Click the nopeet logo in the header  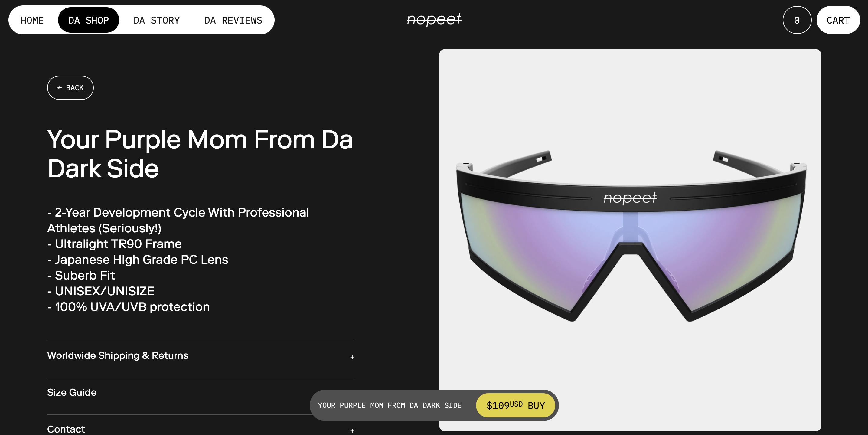[434, 20]
